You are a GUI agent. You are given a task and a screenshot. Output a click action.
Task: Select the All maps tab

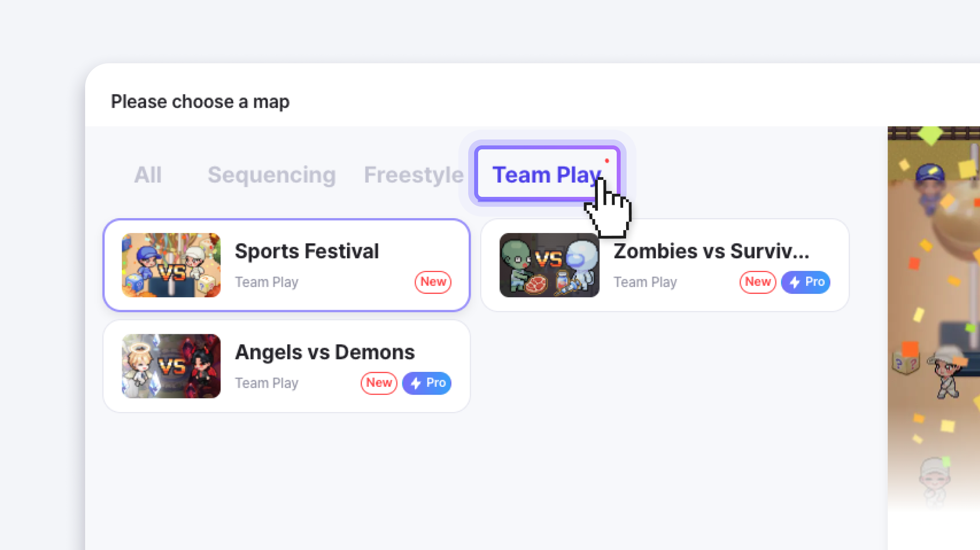click(147, 175)
